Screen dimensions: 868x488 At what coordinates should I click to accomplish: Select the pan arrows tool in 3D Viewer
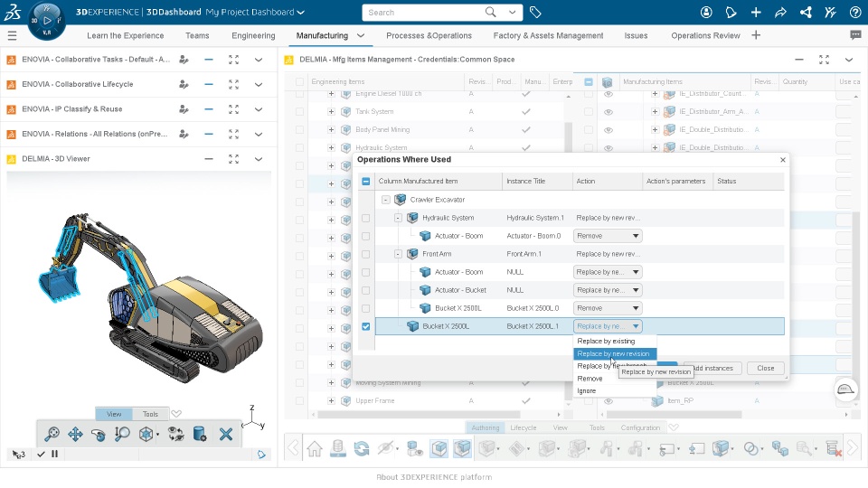[x=75, y=435]
